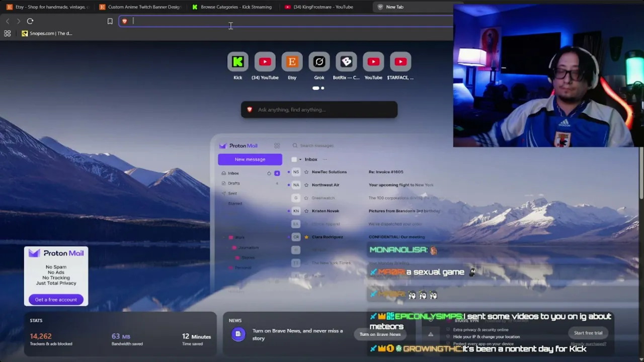This screenshot has width=644, height=362.
Task: Click the Brave lion icon in the address bar
Action: 125,21
